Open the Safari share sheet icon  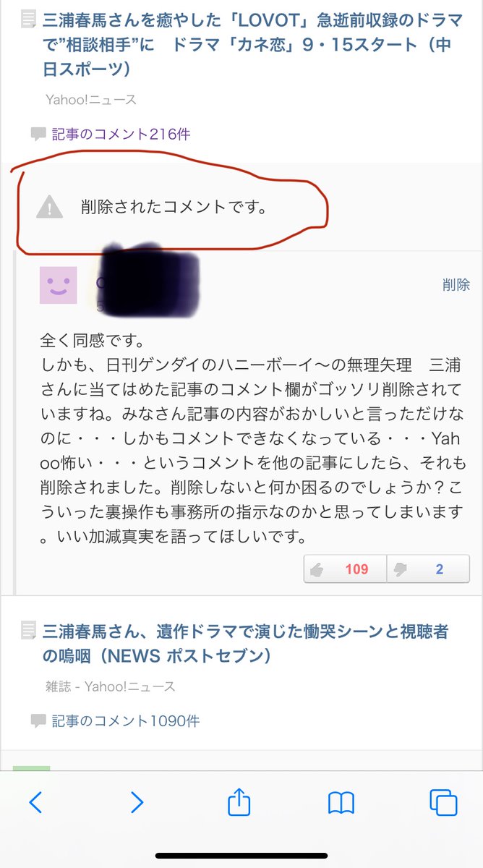[239, 800]
